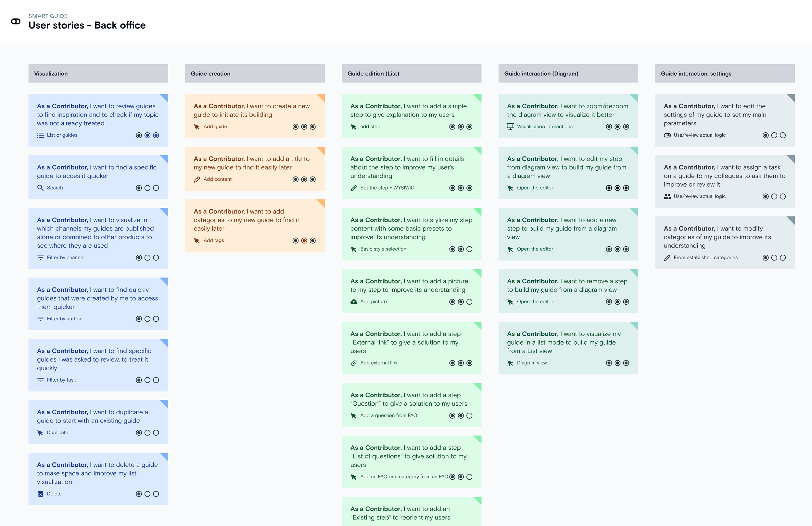The image size is (812, 526).
Task: Select second radio dot on Duplicate card
Action: [x=147, y=433]
